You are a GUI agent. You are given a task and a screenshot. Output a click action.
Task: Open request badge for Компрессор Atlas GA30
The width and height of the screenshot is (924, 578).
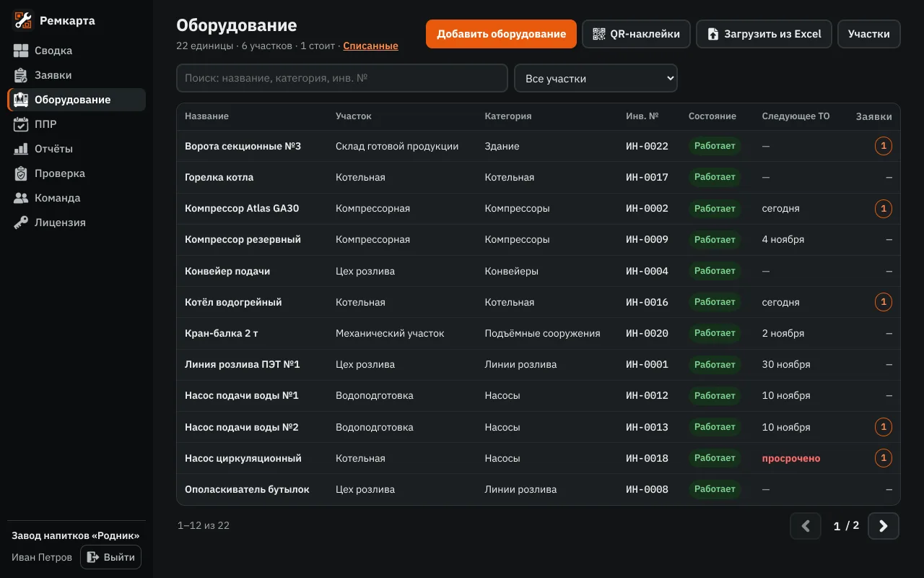[884, 209]
